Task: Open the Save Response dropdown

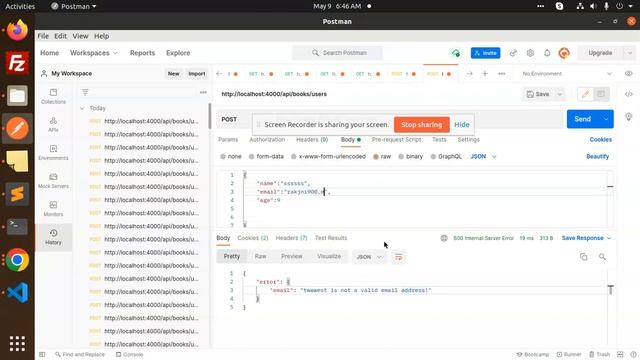Action: click(x=586, y=238)
